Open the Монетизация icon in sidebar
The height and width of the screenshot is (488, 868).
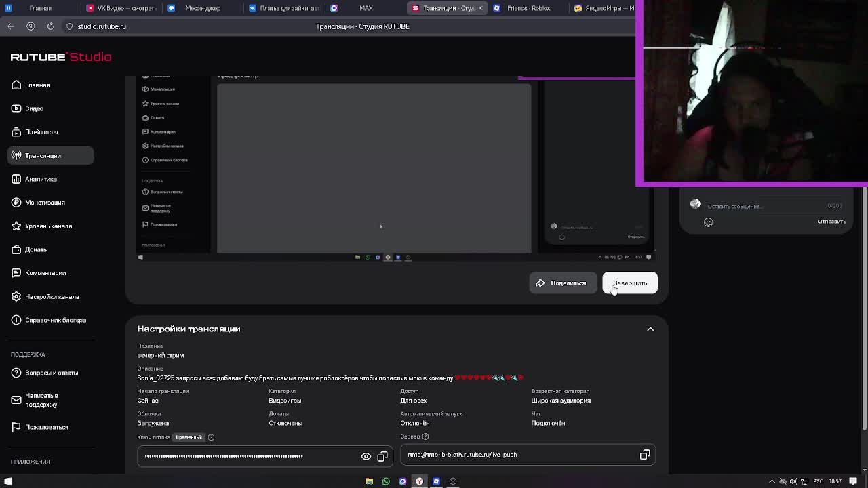(16, 203)
